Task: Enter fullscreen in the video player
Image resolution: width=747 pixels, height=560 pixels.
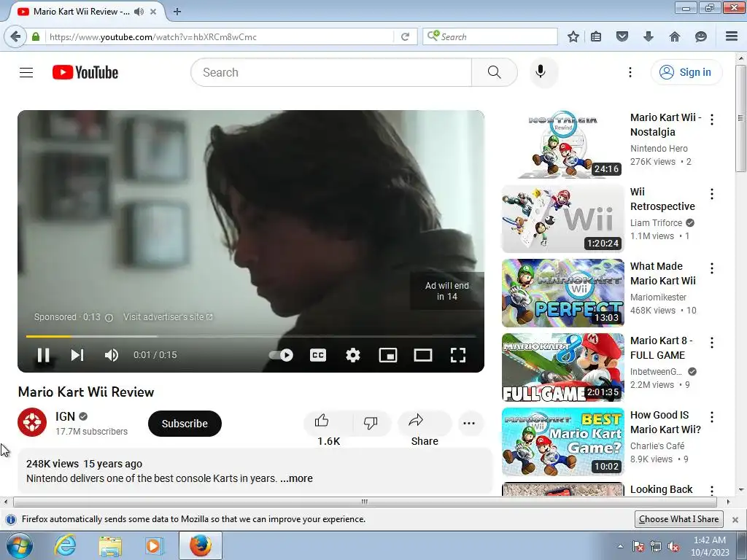Action: (458, 355)
